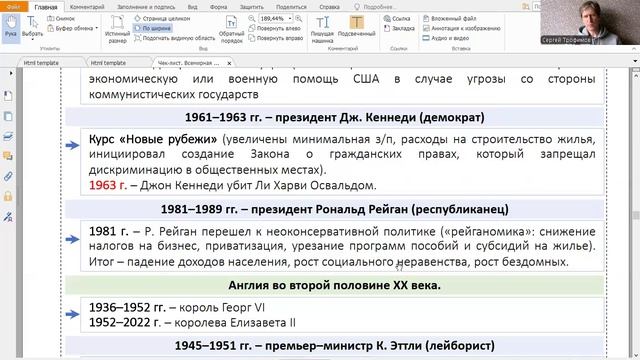Toggle По ширине fit width

153,28
